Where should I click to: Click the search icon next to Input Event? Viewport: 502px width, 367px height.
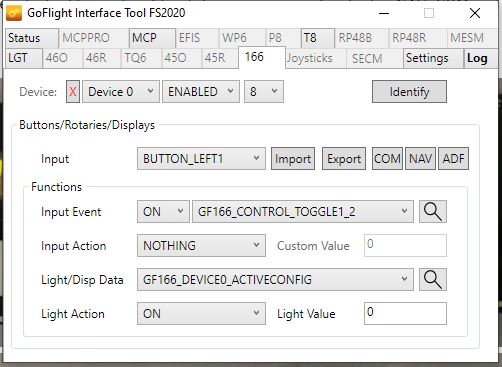click(x=433, y=211)
